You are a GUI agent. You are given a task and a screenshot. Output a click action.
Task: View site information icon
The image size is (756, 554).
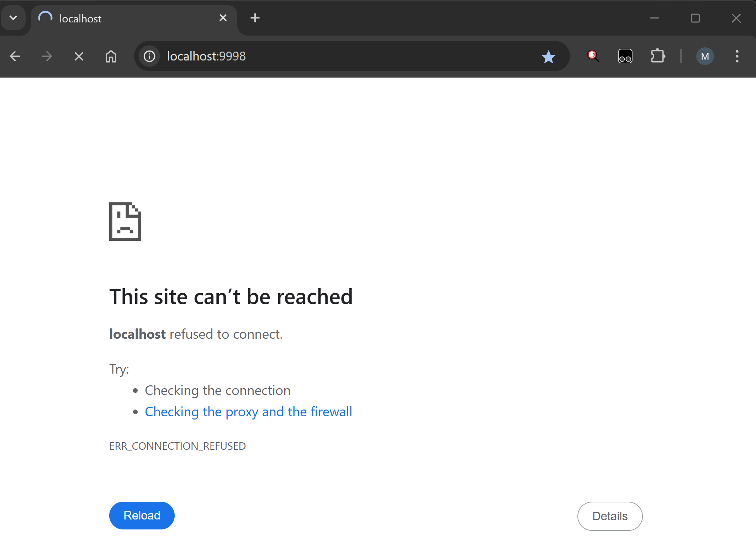[x=149, y=56]
